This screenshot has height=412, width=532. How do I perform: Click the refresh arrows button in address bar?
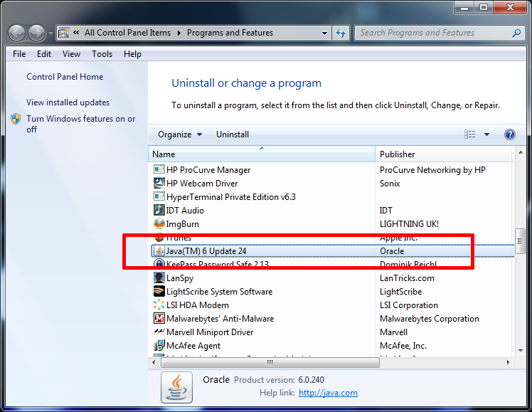click(341, 33)
